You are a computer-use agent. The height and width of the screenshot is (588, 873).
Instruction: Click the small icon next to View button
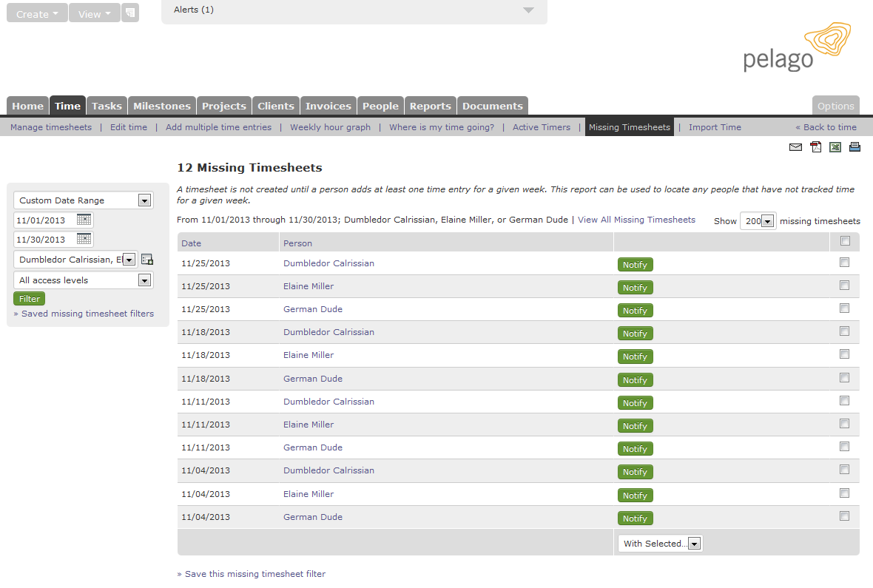tap(130, 13)
